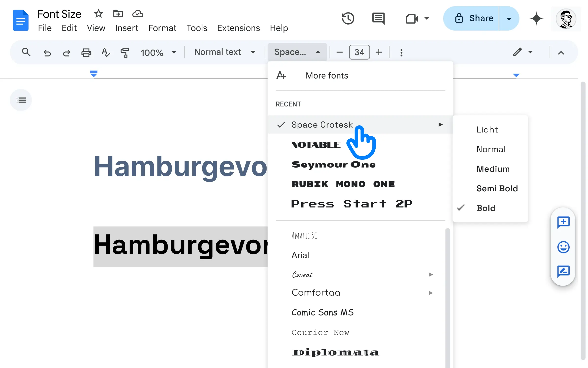Show all comments icon
The height and width of the screenshot is (368, 588).
coord(378,18)
